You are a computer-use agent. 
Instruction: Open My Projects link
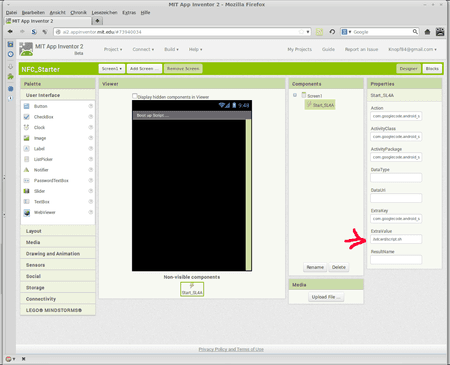300,49
